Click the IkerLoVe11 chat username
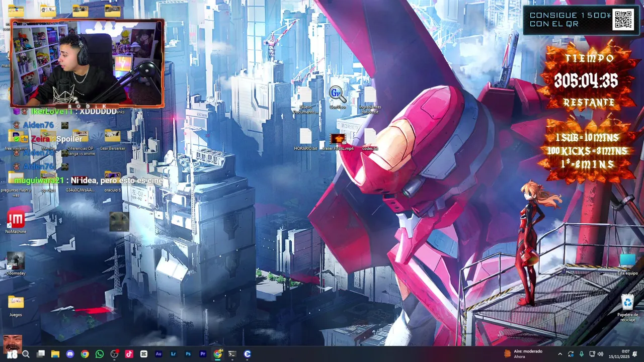The image size is (644, 362). pos(52,111)
